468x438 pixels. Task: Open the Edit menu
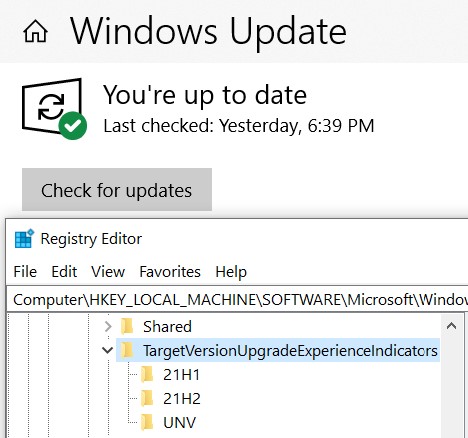[64, 272]
